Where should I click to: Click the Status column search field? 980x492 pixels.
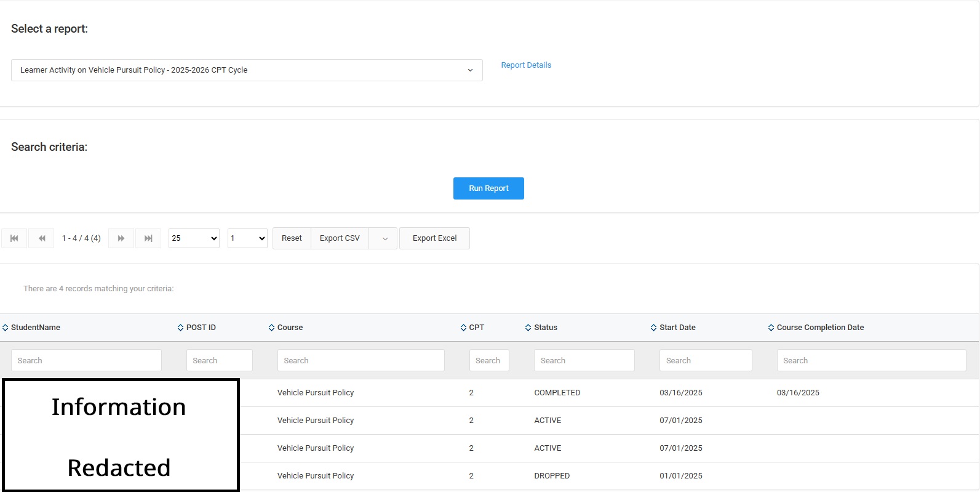(x=584, y=360)
